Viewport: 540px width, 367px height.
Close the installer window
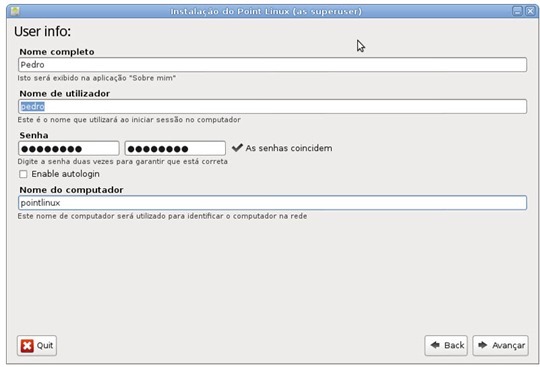point(530,11)
